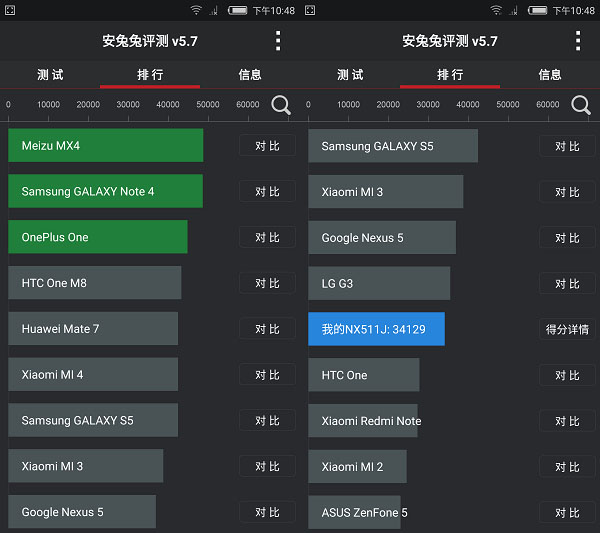Compare with Meizu MX4
The image size is (600, 533).
[267, 145]
